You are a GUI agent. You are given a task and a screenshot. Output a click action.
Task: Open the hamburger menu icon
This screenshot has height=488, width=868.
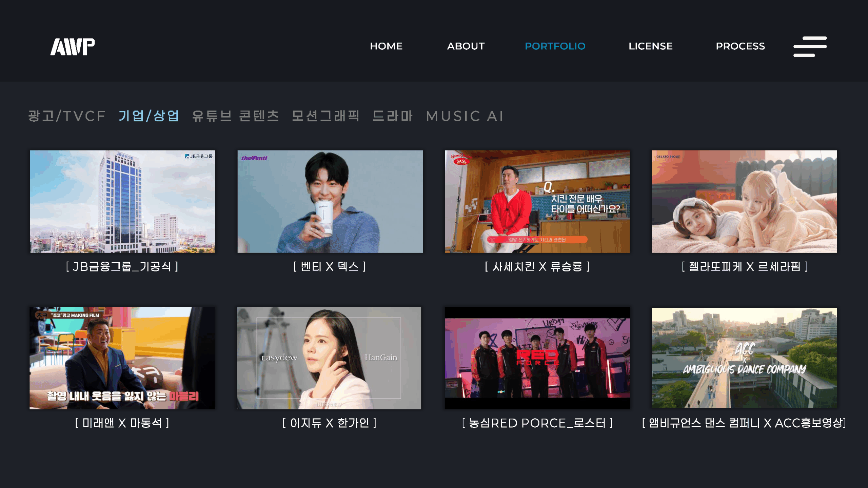click(810, 46)
